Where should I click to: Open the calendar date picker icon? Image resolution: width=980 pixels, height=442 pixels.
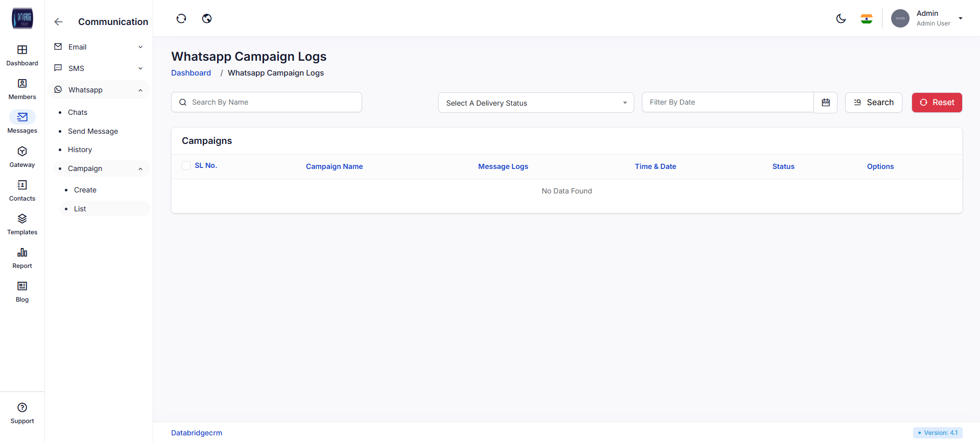(x=825, y=103)
